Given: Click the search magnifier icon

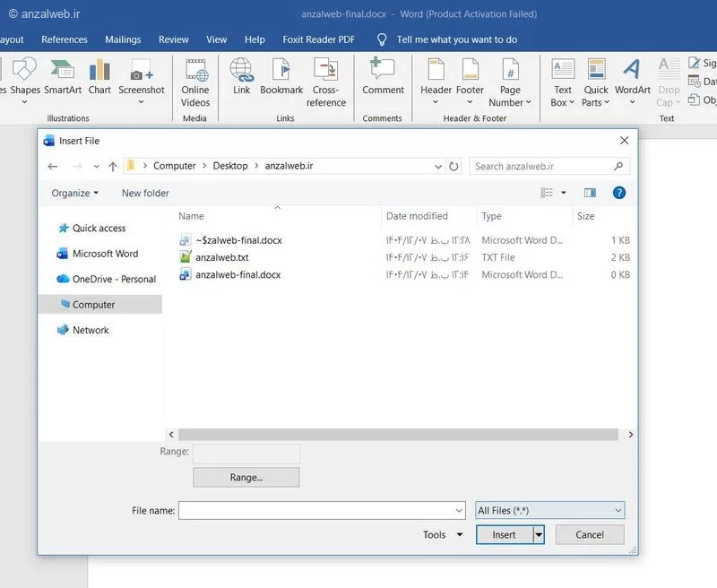Looking at the screenshot, I should [618, 166].
